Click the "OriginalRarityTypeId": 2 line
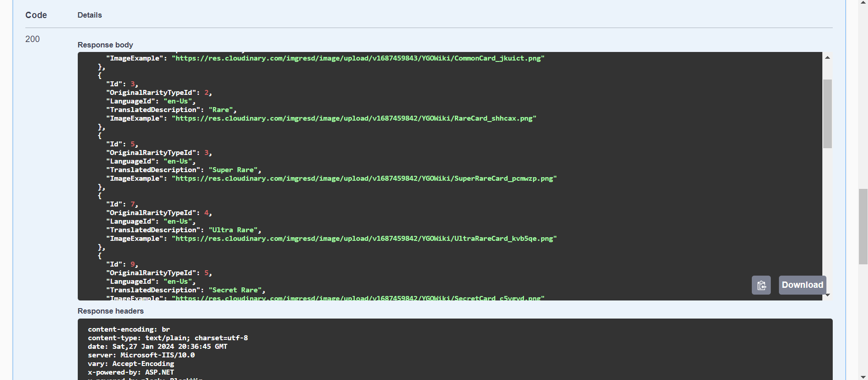This screenshot has height=380, width=868. click(159, 93)
